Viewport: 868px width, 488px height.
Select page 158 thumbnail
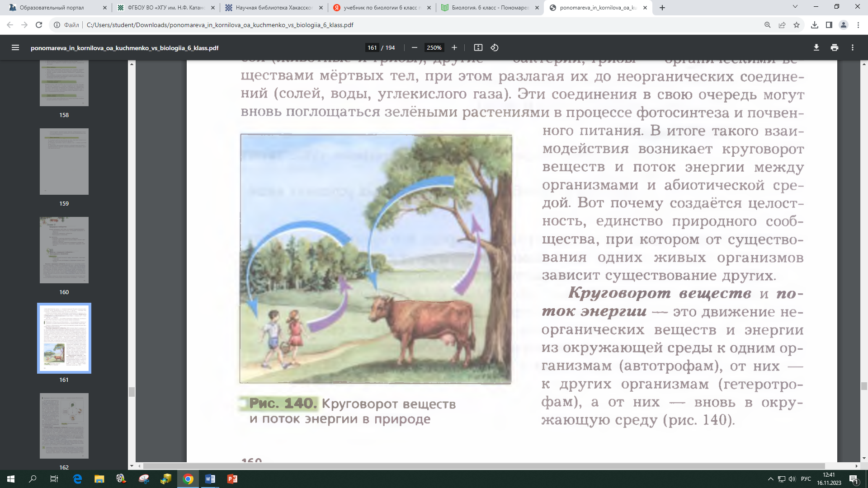(64, 84)
